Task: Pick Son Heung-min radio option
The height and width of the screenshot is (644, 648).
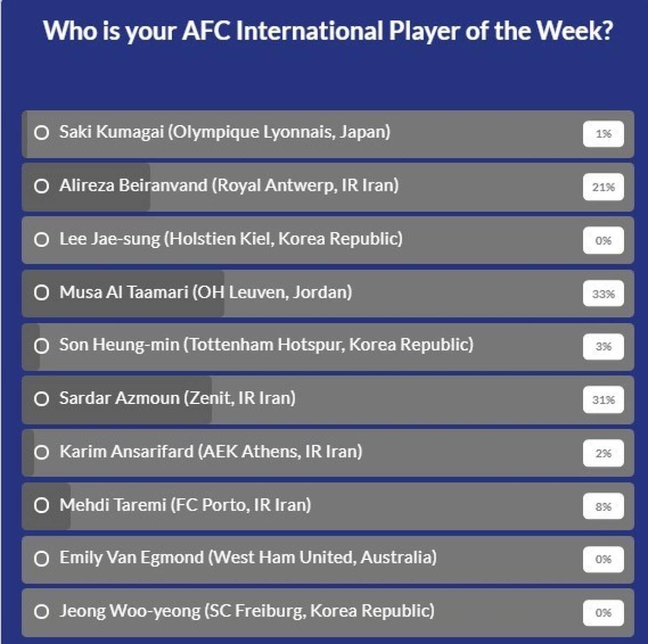Action: [42, 345]
